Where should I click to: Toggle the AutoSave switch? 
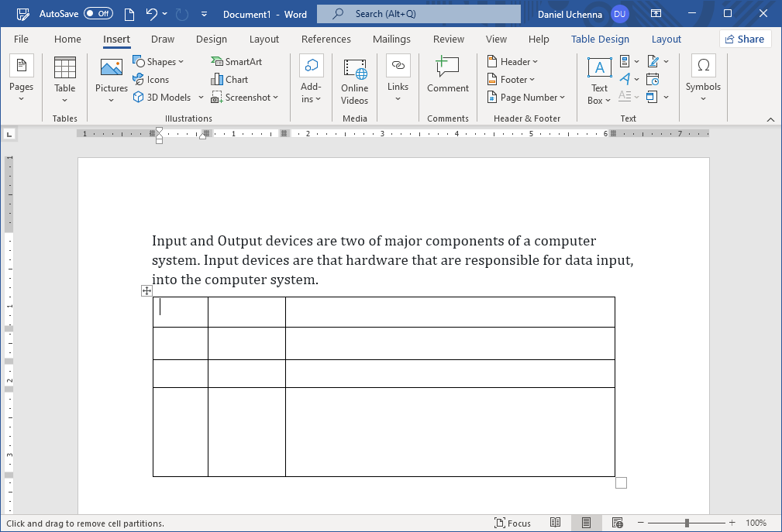point(98,14)
